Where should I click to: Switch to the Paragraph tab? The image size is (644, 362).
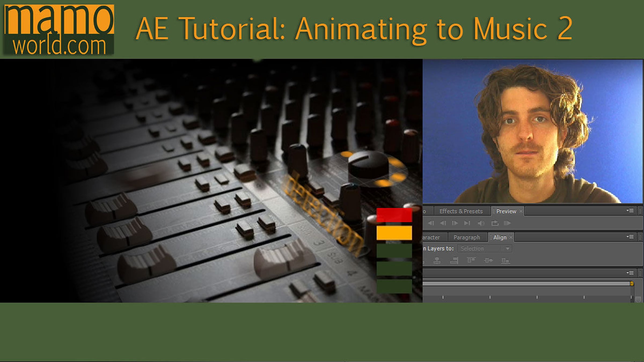467,237
